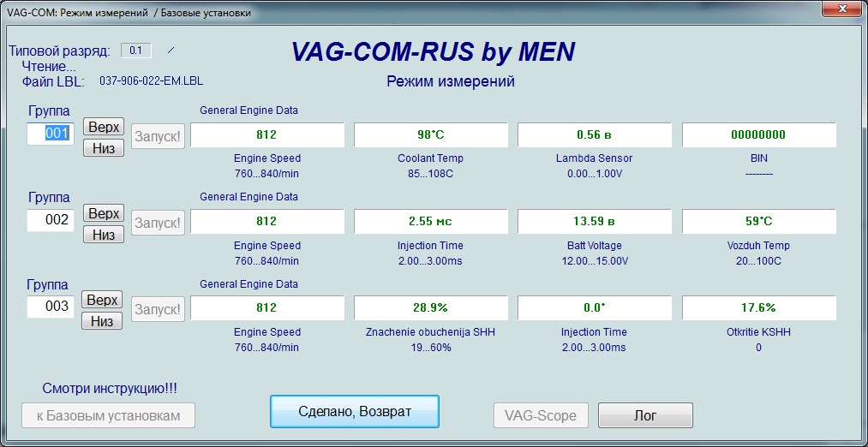868x447 pixels.
Task: Select the 28.9% obuchenija SHH value
Action: [431, 307]
